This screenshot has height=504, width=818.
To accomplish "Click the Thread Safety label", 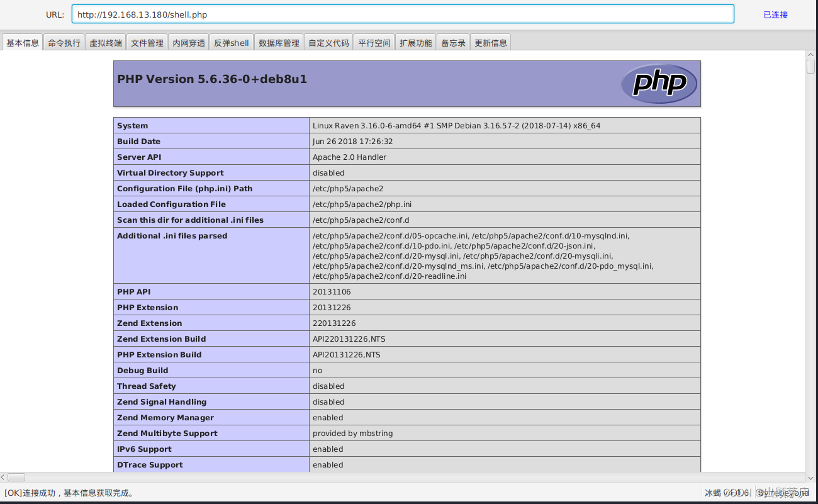I will tap(146, 386).
